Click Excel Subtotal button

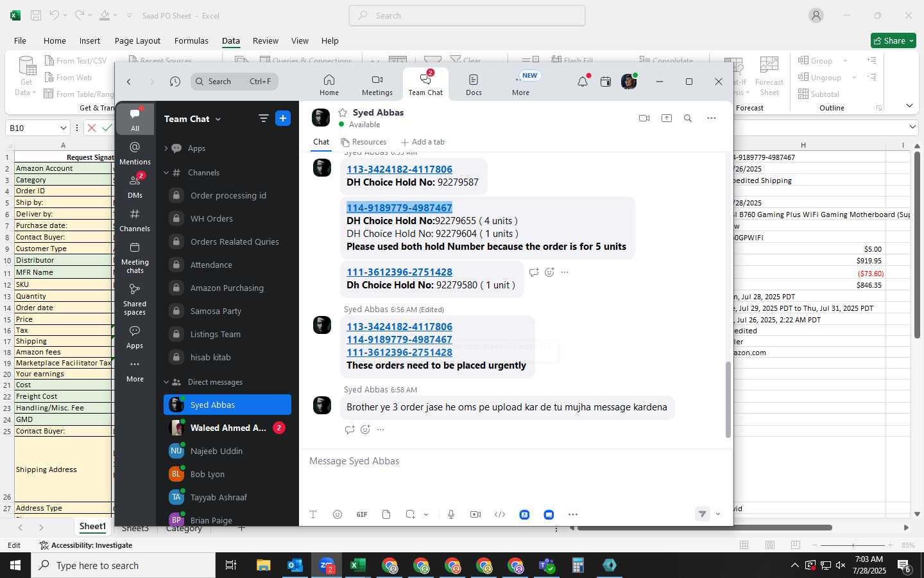(x=819, y=94)
